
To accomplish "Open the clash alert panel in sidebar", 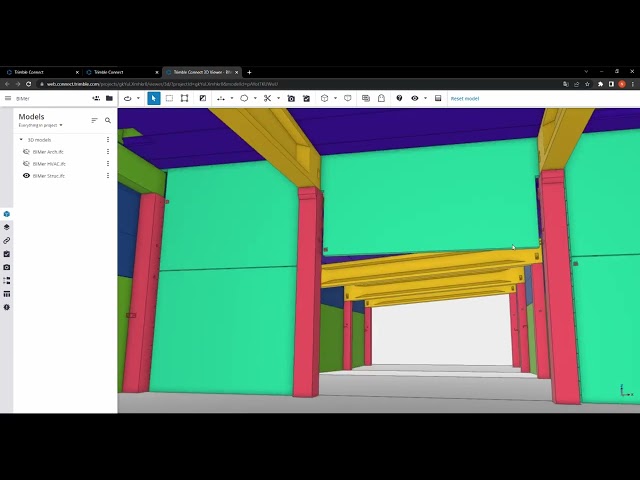I will click(x=7, y=307).
